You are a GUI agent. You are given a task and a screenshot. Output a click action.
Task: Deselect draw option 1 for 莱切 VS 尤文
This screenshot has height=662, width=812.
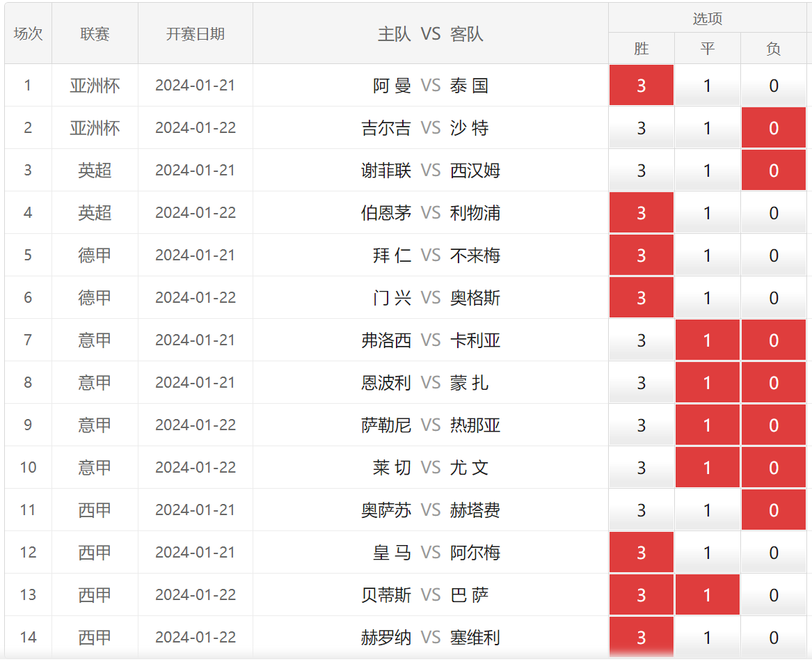(x=708, y=467)
